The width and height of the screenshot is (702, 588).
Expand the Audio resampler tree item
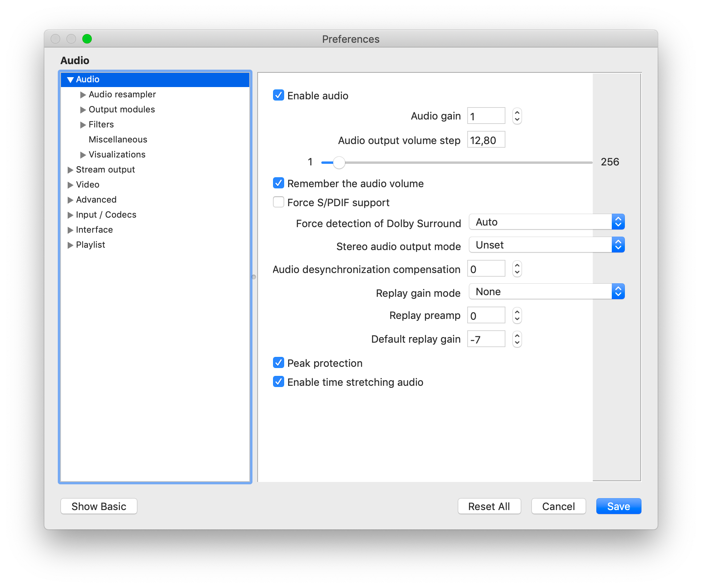pos(83,95)
